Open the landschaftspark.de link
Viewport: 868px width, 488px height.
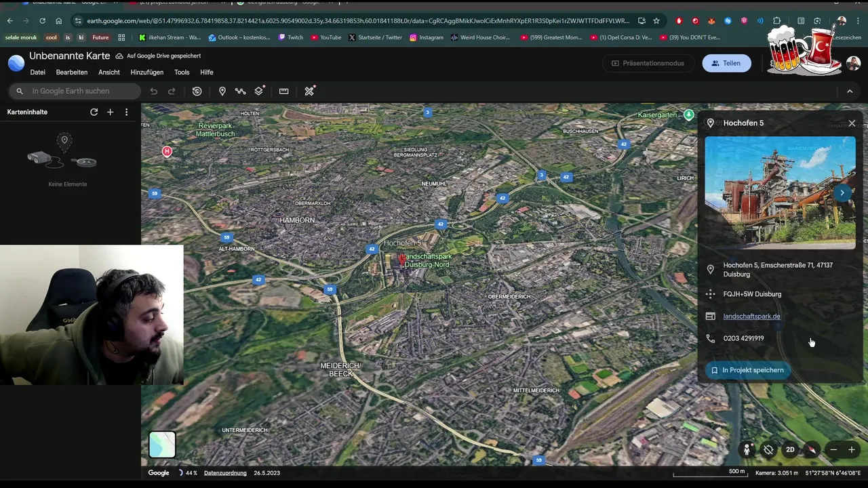[x=751, y=317]
